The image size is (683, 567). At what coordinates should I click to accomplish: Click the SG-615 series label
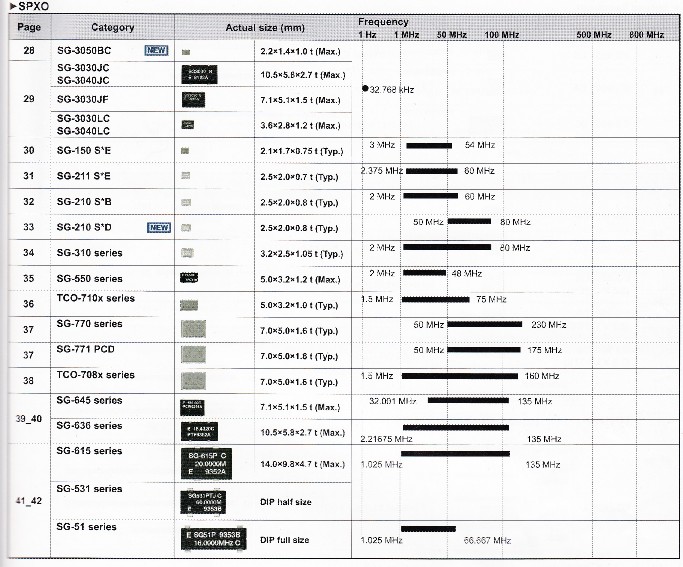pos(90,451)
